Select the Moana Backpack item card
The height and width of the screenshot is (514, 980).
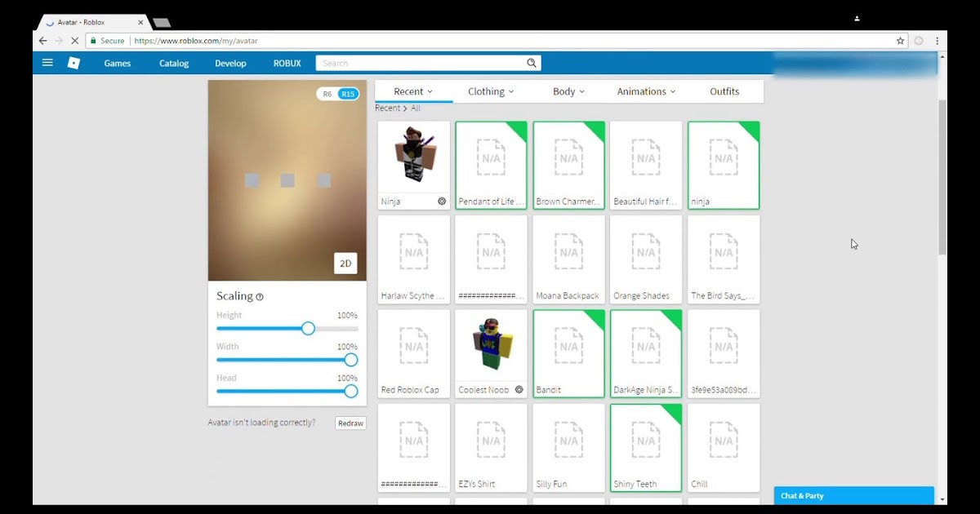(568, 259)
